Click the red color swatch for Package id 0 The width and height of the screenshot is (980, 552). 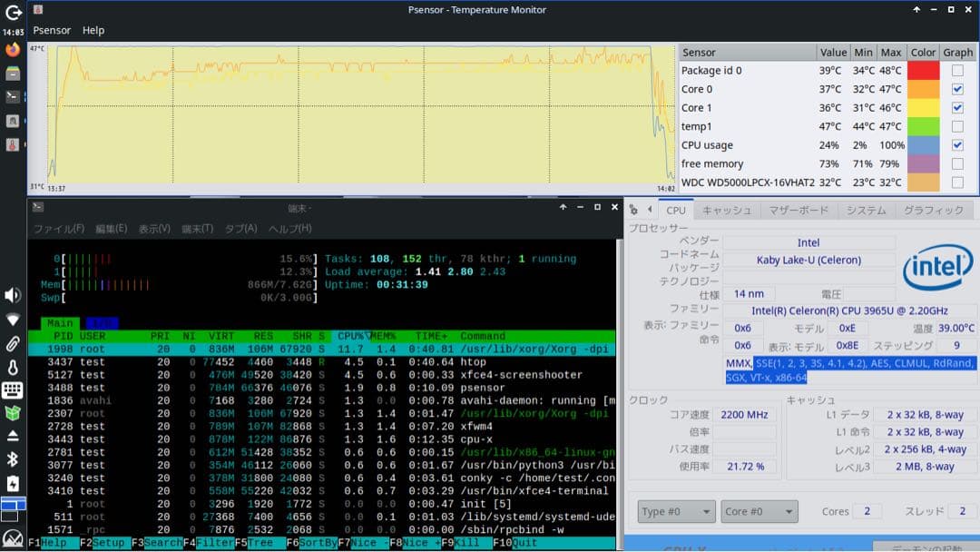point(923,71)
